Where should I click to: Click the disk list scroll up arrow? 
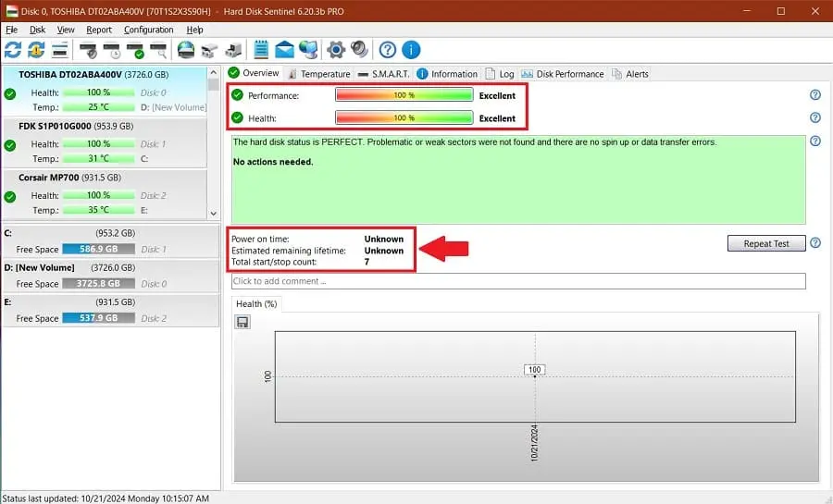coord(214,72)
